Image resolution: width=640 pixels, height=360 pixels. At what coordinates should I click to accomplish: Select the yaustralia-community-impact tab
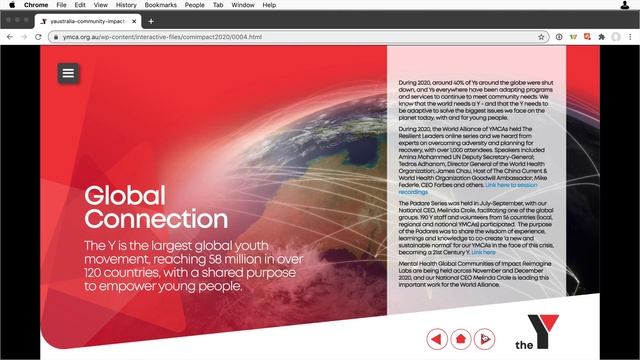(x=88, y=21)
